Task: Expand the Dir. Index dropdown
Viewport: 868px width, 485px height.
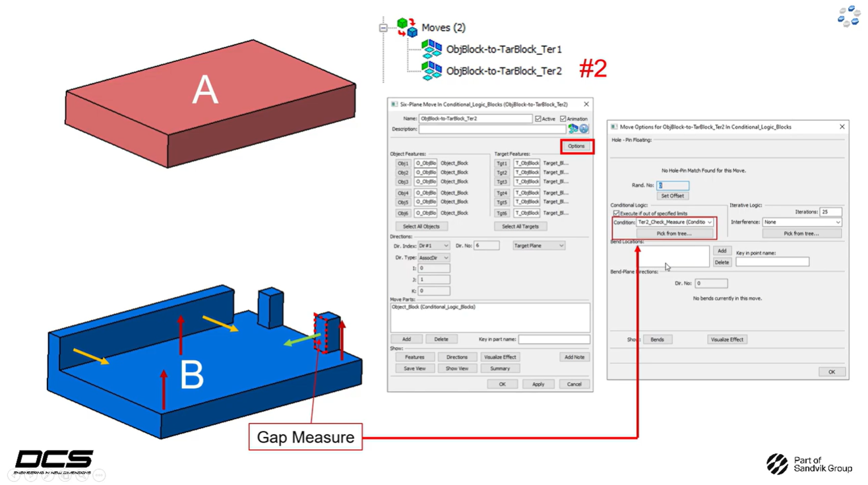Action: (x=445, y=245)
